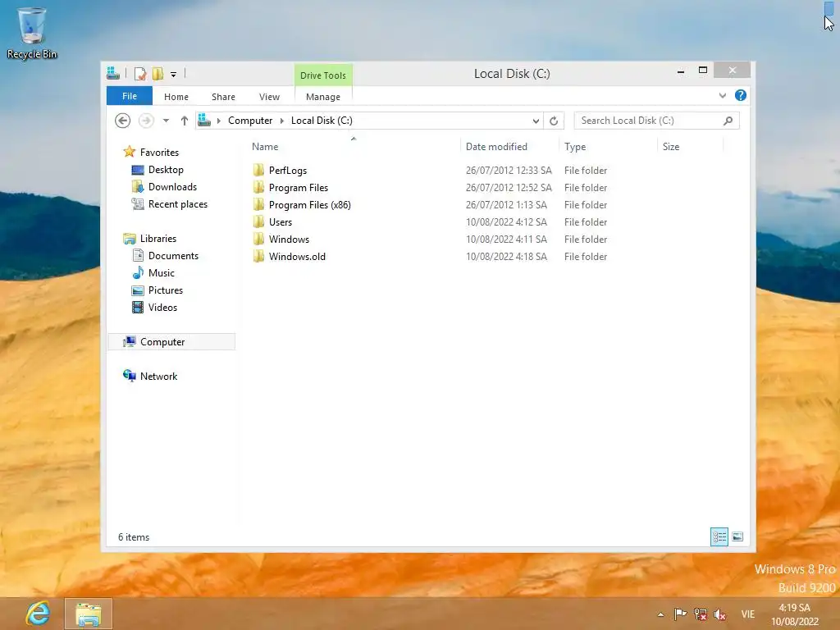The image size is (840, 630).
Task: Open the Customize Quick Access Toolbar dropdown
Action: pos(174,75)
